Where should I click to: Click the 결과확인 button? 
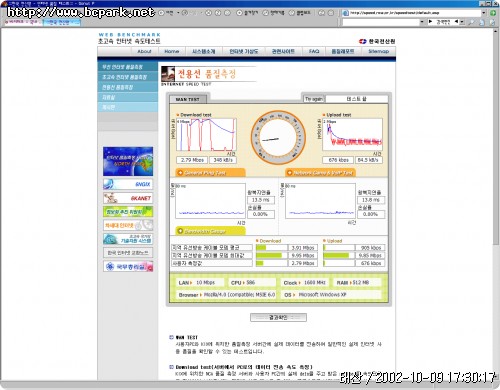[x=278, y=317]
